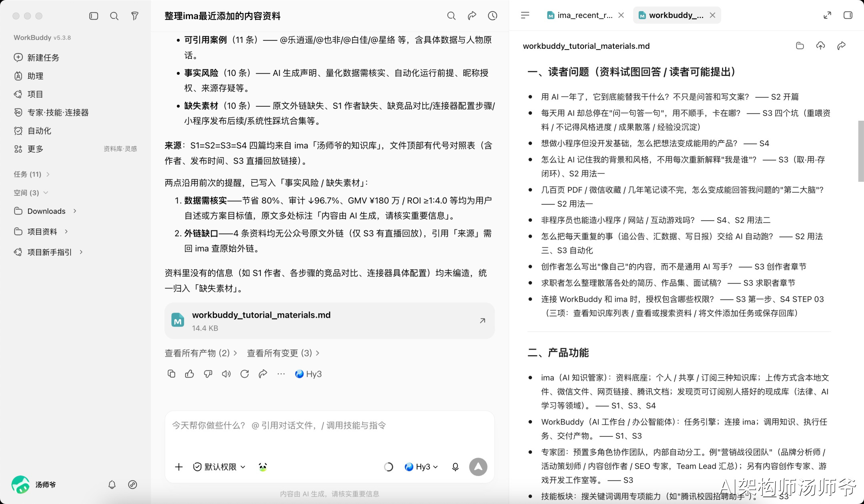Screen dimensions: 864x504
Task: Share the reply arrow icon
Action: coord(263,374)
